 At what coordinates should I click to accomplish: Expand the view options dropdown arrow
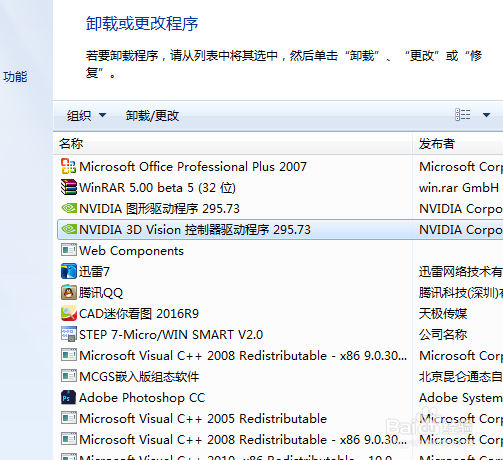tap(486, 115)
